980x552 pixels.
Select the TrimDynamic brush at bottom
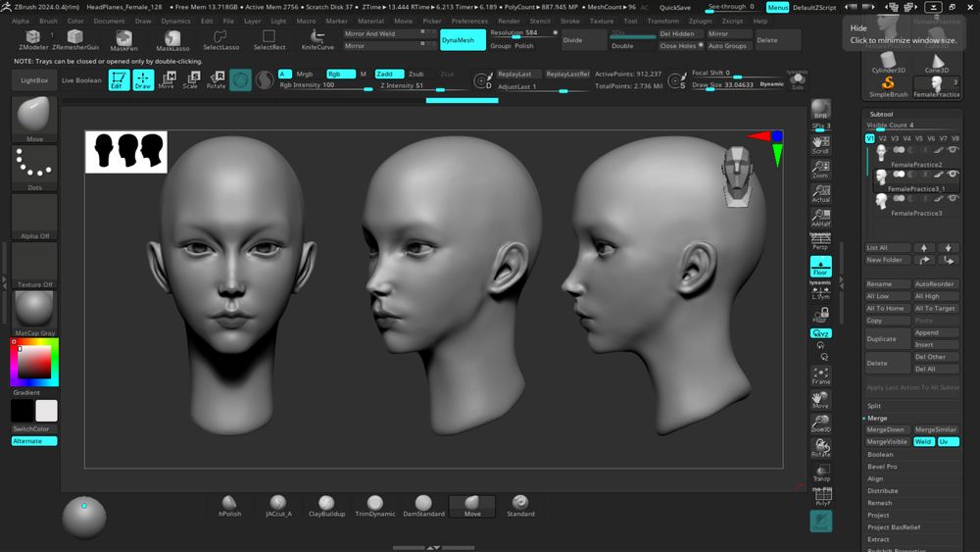click(x=375, y=506)
